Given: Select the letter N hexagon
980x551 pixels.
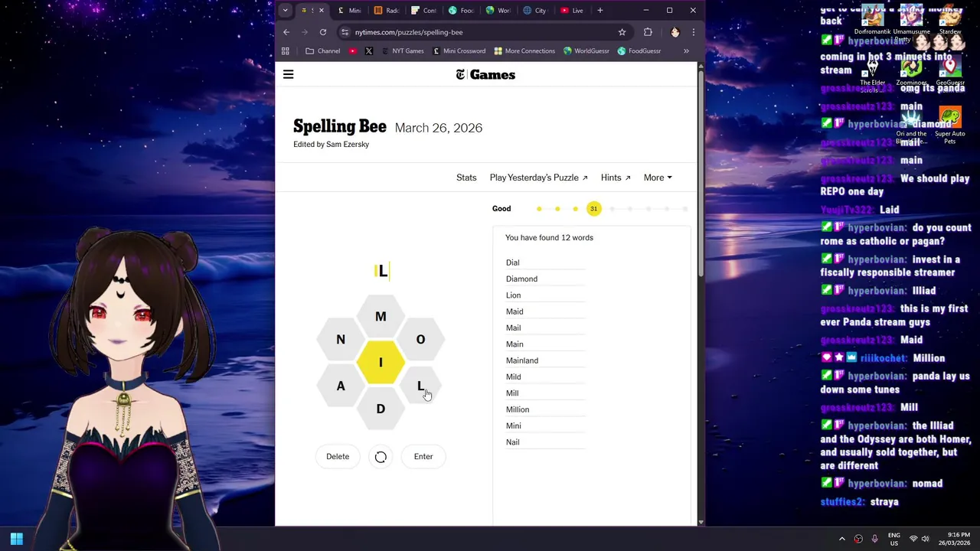Looking at the screenshot, I should 341,339.
